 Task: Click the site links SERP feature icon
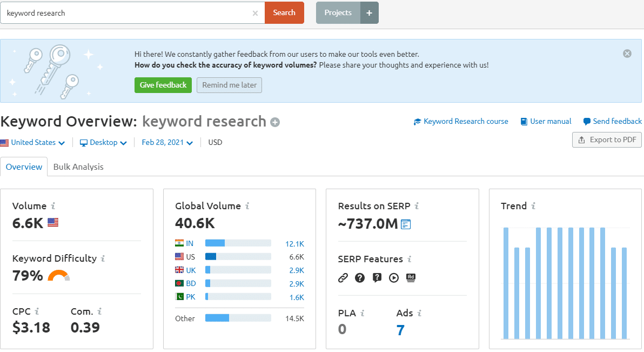pos(343,278)
